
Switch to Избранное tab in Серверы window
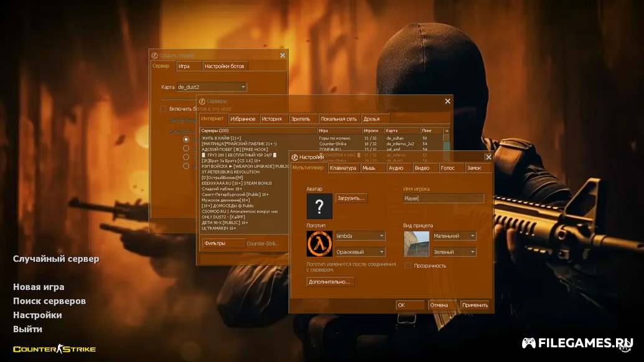(243, 119)
